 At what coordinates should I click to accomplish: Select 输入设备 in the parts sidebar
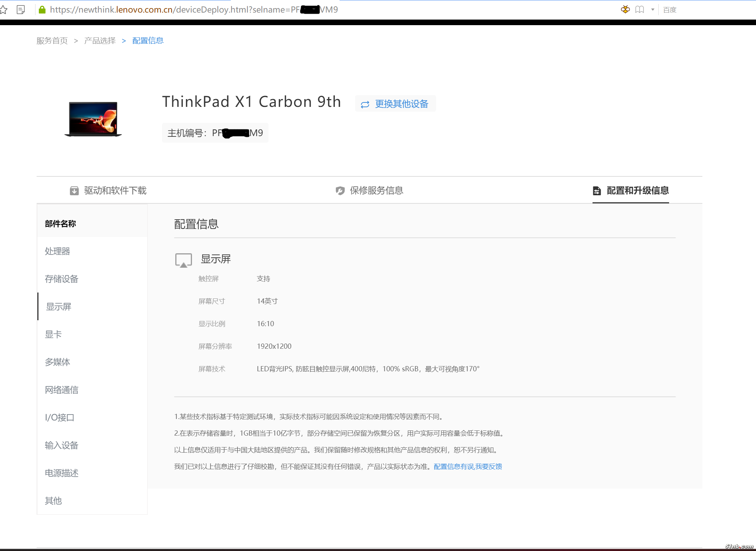(92, 445)
